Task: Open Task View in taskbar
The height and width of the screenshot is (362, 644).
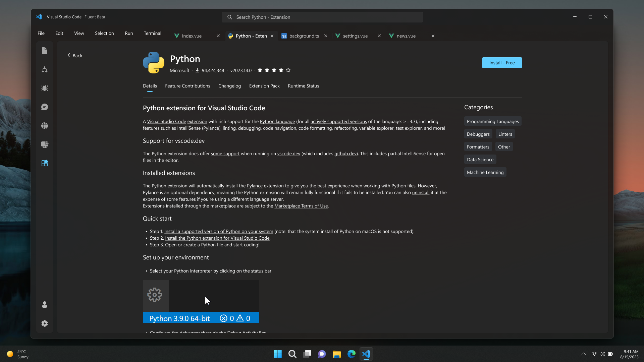Action: [x=307, y=354]
